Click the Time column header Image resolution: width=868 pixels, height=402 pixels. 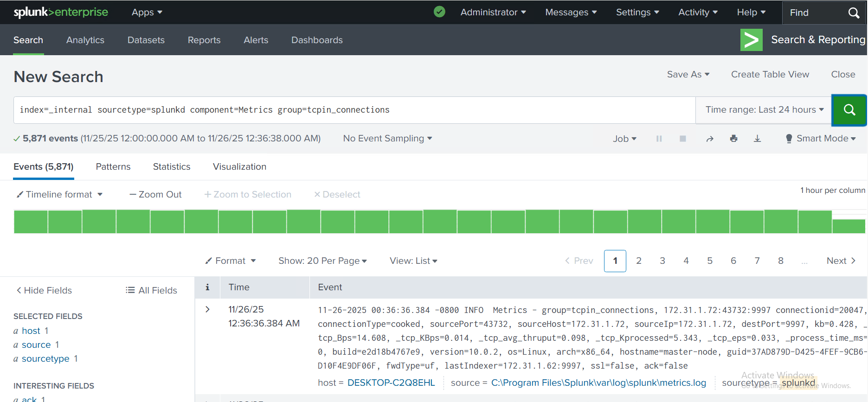[x=239, y=287]
